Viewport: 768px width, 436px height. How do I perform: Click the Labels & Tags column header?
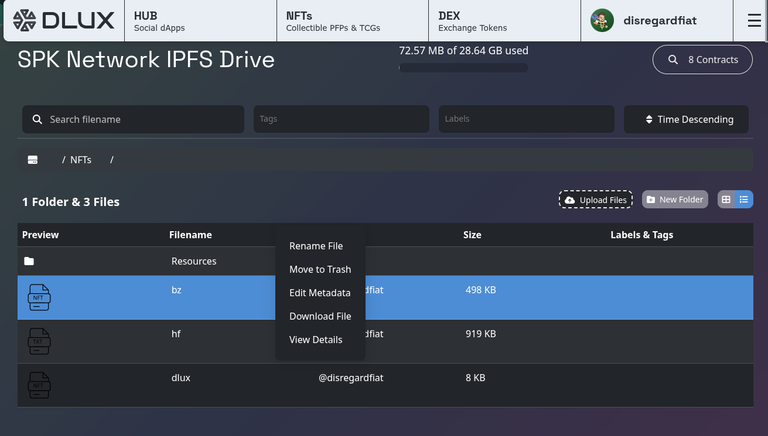(642, 235)
